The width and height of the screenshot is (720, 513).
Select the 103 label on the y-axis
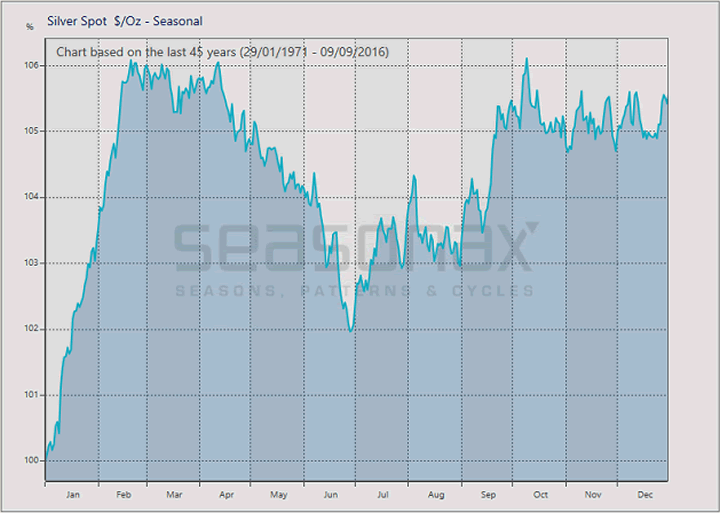click(31, 263)
